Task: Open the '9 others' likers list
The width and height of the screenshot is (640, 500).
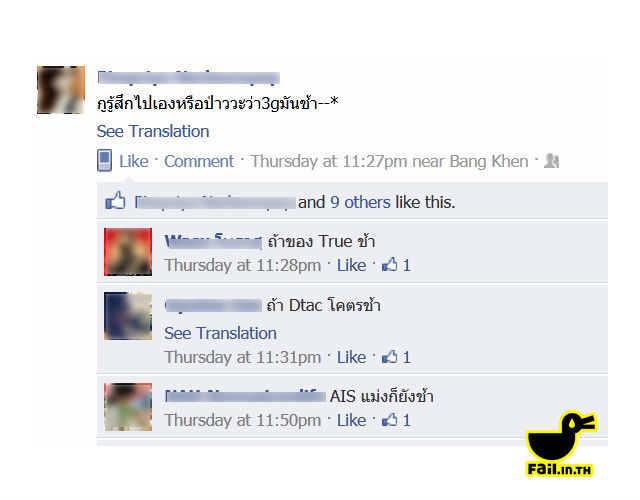Action: [360, 202]
